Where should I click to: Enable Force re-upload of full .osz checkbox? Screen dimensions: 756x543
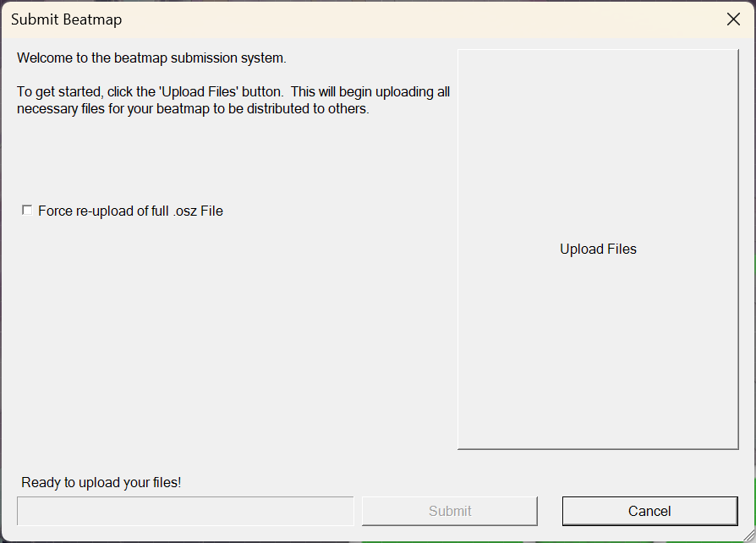(x=27, y=211)
